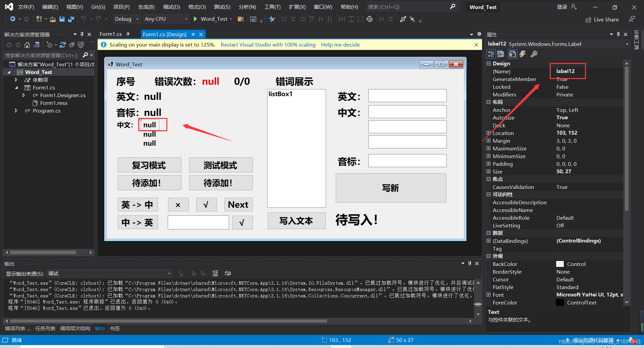The height and width of the screenshot is (348, 644).
Task: Collapse the Form1.cs tree node
Action: 16,88
